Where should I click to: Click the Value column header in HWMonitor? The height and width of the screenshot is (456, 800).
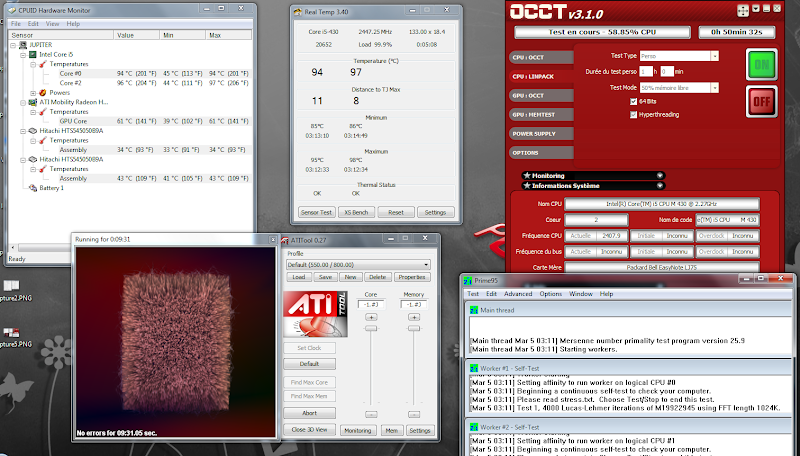pos(136,35)
